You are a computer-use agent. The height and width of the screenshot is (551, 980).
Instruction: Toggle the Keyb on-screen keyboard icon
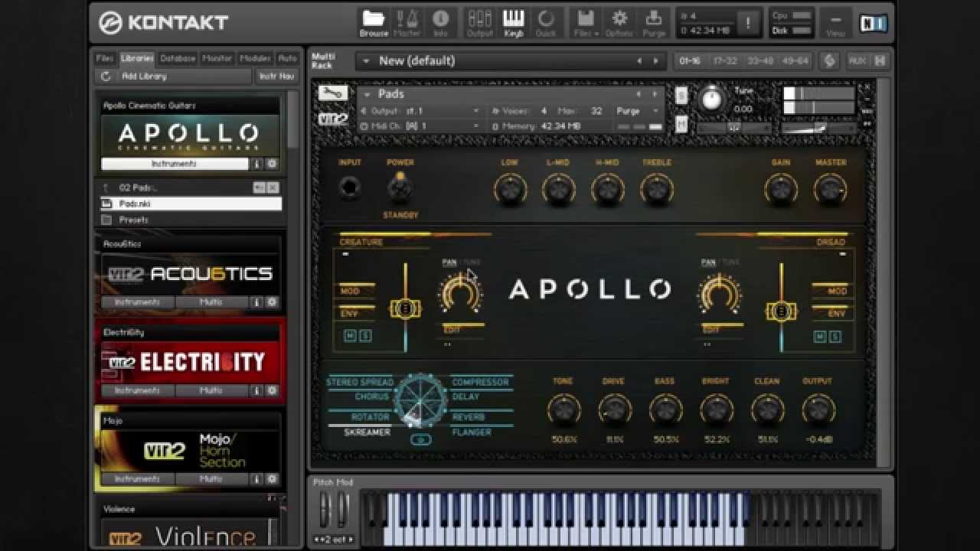[x=513, y=22]
